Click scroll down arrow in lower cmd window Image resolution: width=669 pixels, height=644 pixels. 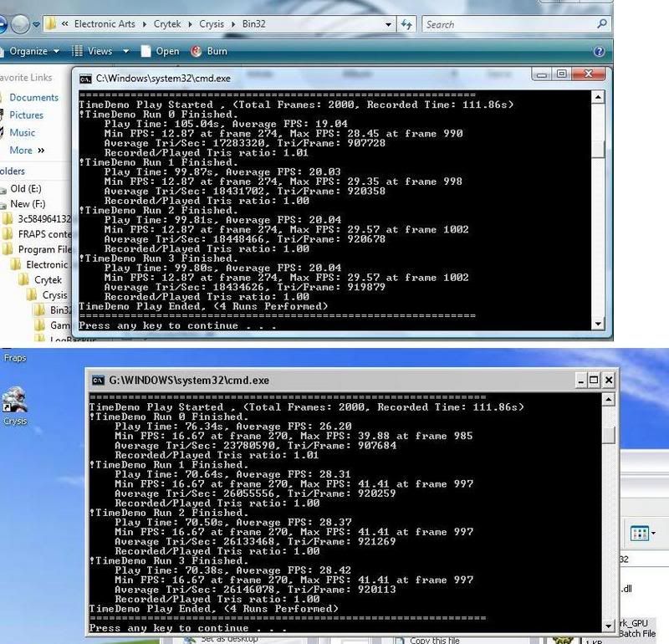click(609, 626)
